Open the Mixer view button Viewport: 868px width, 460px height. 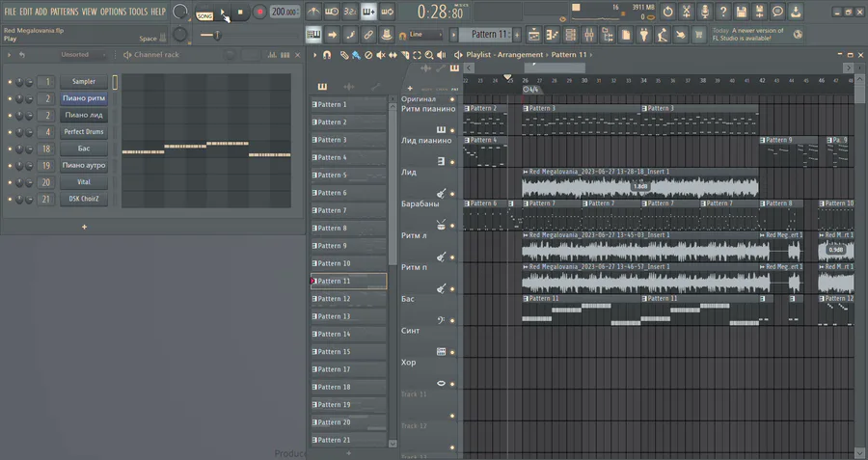pyautogui.click(x=589, y=35)
